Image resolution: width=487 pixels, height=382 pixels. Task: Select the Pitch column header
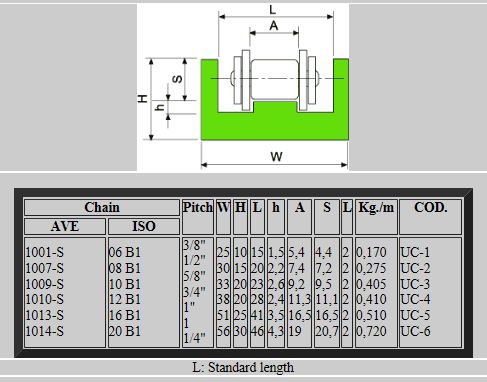198,207
